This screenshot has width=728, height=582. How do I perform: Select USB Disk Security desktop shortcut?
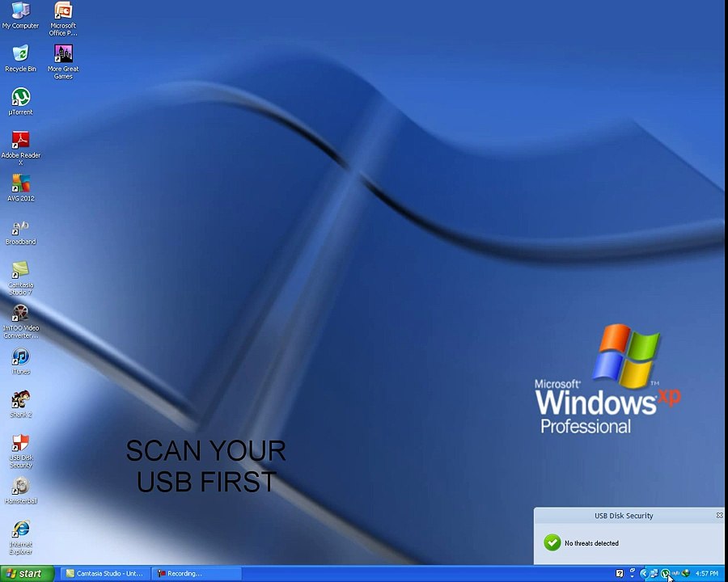[x=20, y=451]
